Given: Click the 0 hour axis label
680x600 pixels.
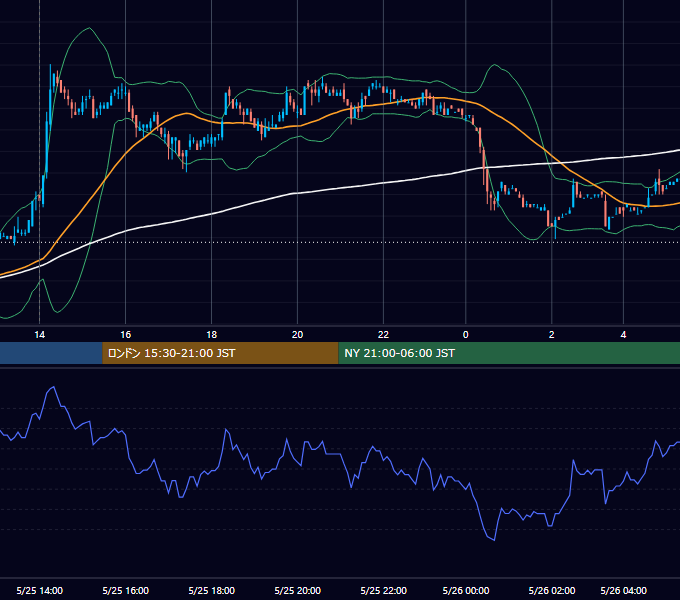Looking at the screenshot, I should (465, 335).
